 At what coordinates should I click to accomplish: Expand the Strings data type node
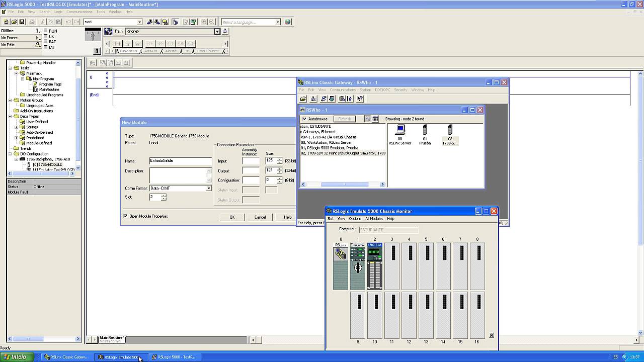(x=16, y=127)
